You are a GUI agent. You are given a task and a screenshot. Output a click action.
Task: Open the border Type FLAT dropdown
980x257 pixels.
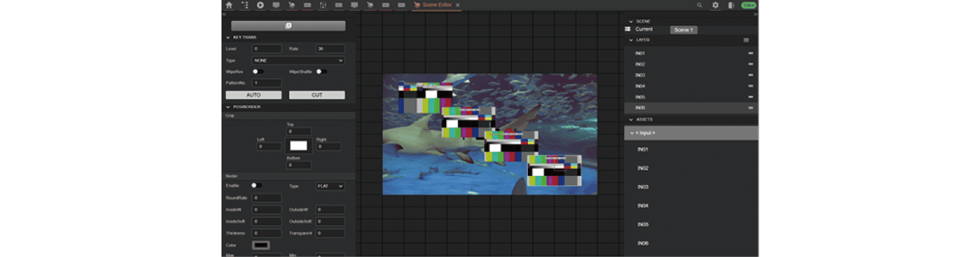click(x=331, y=186)
